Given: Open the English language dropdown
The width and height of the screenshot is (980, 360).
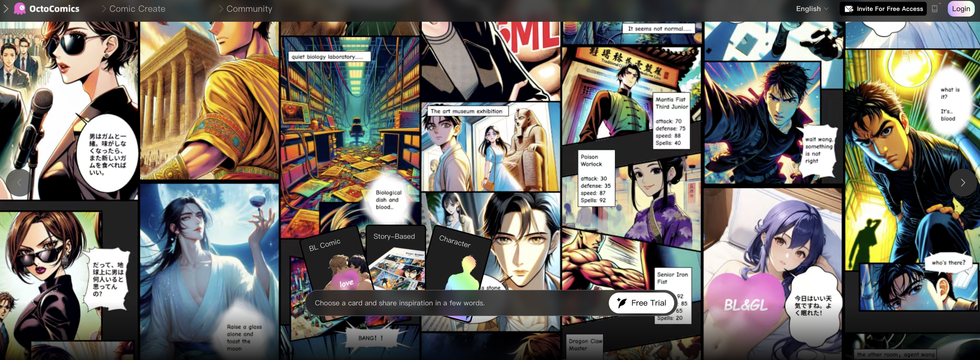Looking at the screenshot, I should pyautogui.click(x=812, y=9).
